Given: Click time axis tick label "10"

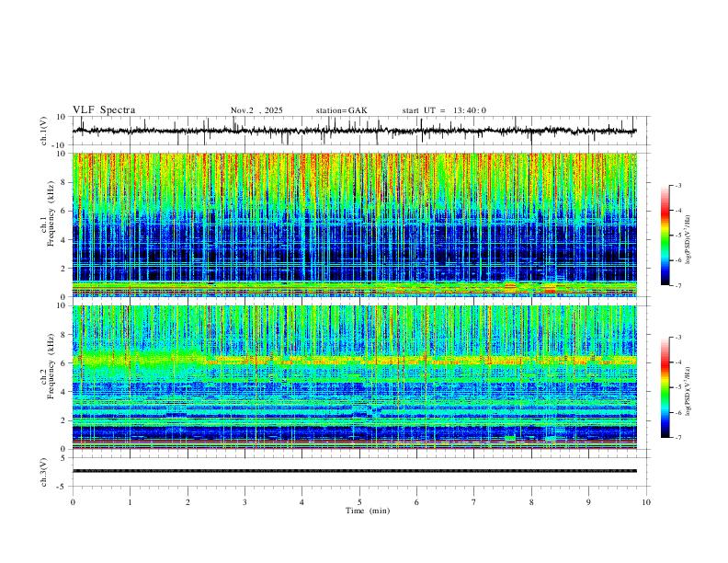Looking at the screenshot, I should point(646,502).
